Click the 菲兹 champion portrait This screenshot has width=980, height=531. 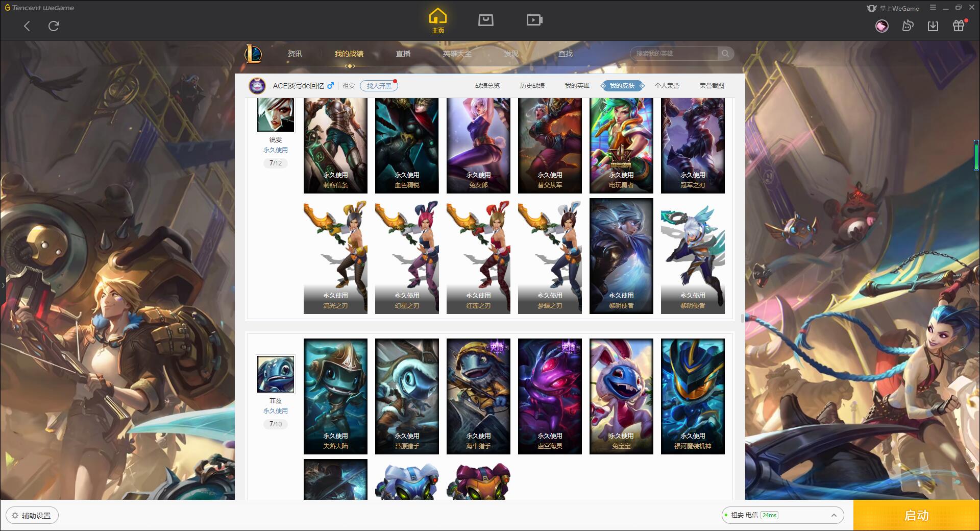click(x=275, y=374)
